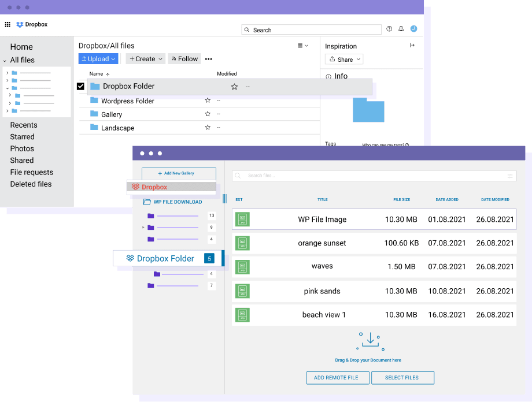
Task: Open the Share dropdown
Action: coord(344,59)
